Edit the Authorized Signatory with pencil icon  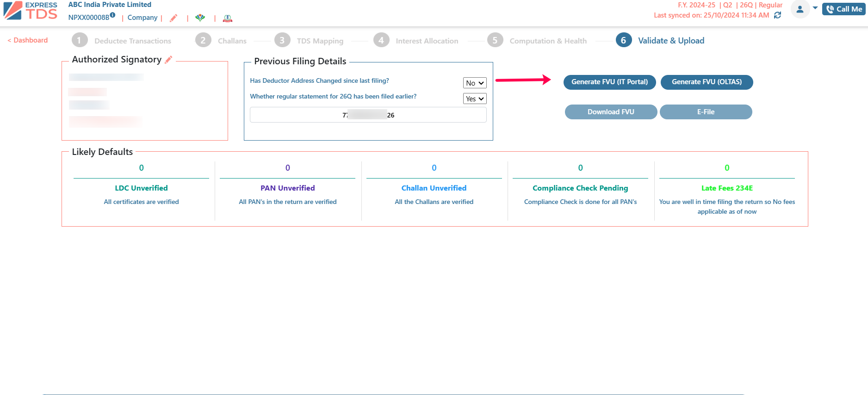[x=168, y=59]
